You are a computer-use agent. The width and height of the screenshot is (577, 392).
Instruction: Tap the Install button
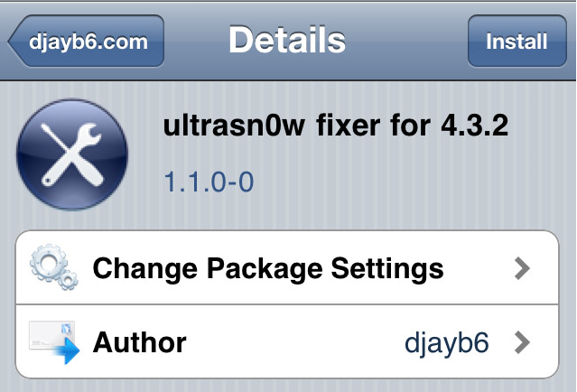(517, 41)
